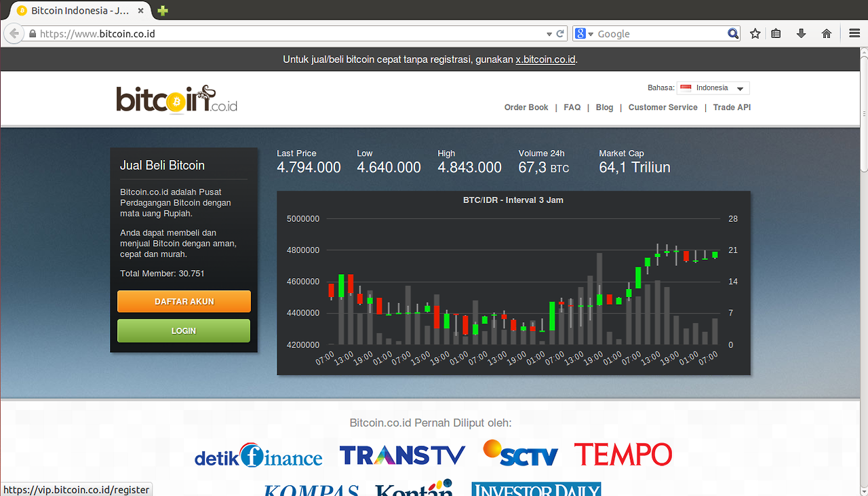This screenshot has width=868, height=496.
Task: Open the Firefox hamburger menu
Action: tap(854, 34)
